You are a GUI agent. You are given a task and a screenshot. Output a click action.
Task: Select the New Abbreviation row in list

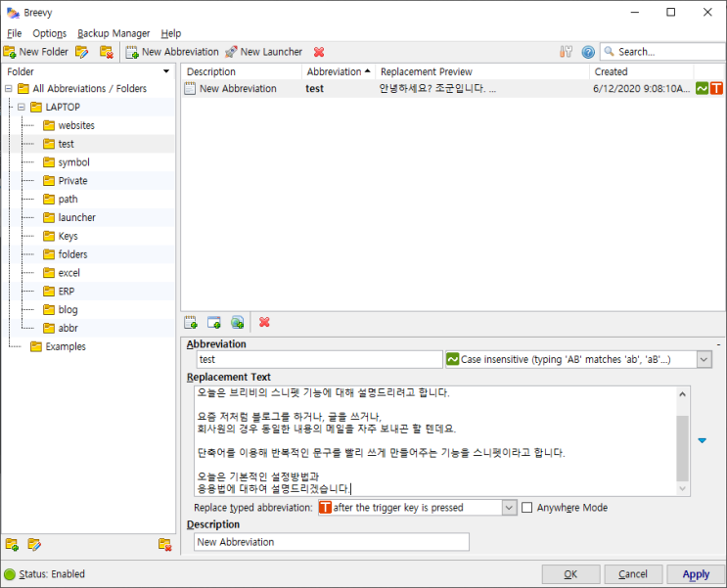tap(452, 88)
